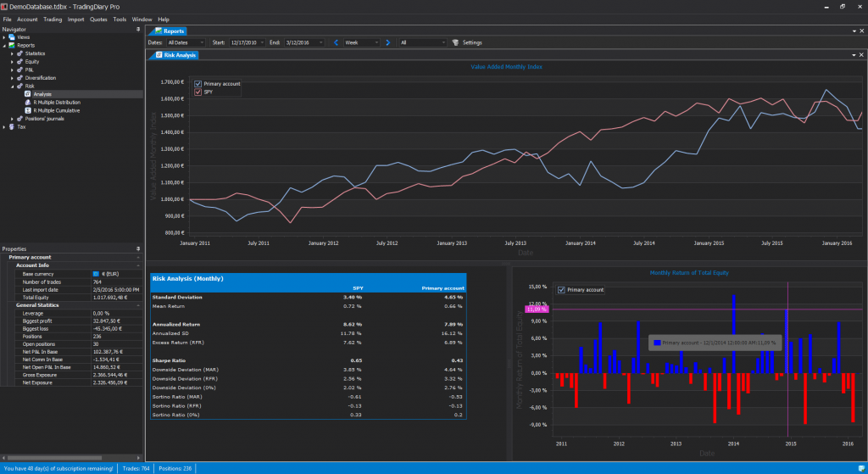The width and height of the screenshot is (868, 474).
Task: Pin the Properties panel
Action: click(x=138, y=248)
